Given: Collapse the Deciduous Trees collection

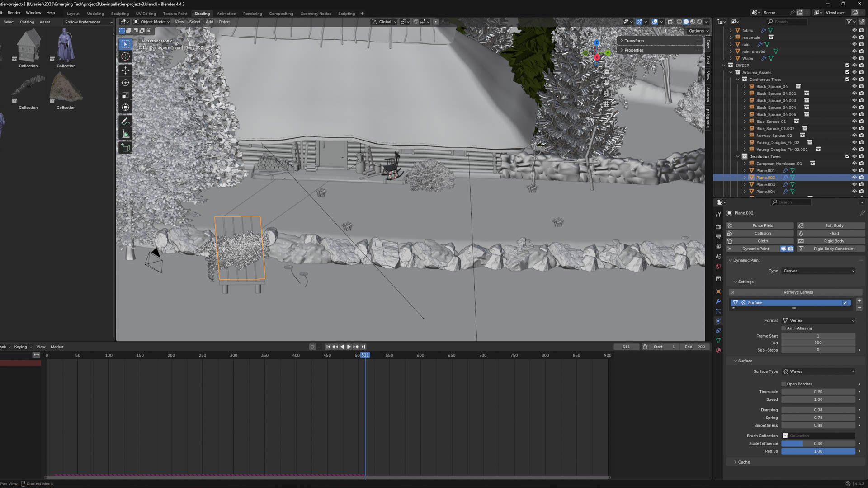Looking at the screenshot, I should (x=738, y=156).
